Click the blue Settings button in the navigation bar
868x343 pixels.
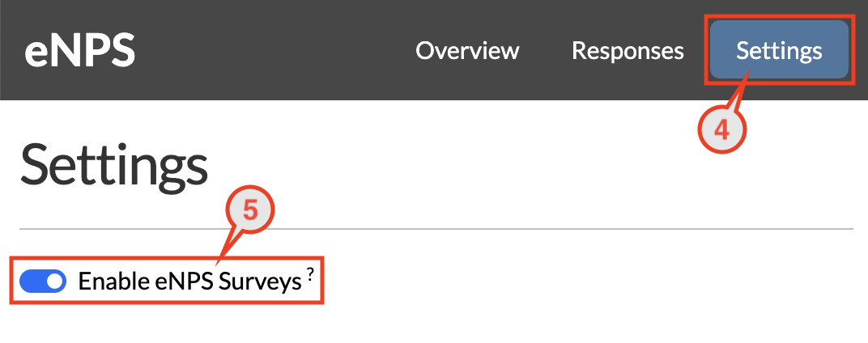point(779,50)
